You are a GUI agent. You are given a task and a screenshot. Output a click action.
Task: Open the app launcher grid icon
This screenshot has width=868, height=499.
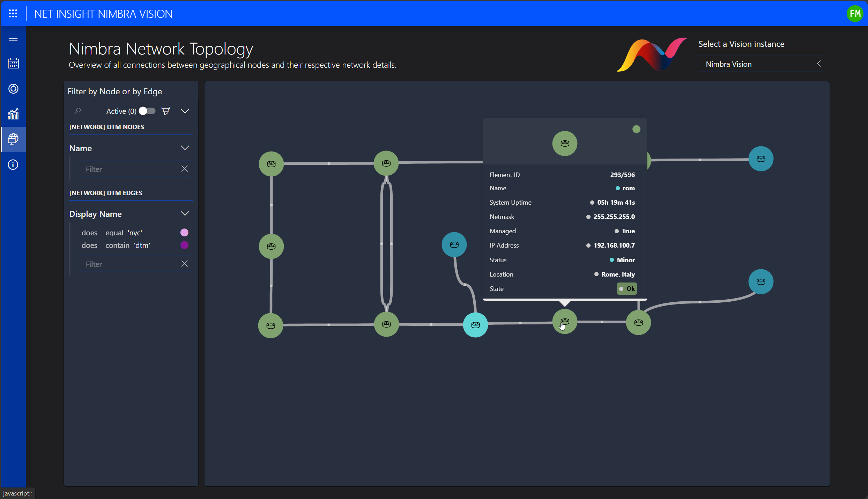coord(13,14)
